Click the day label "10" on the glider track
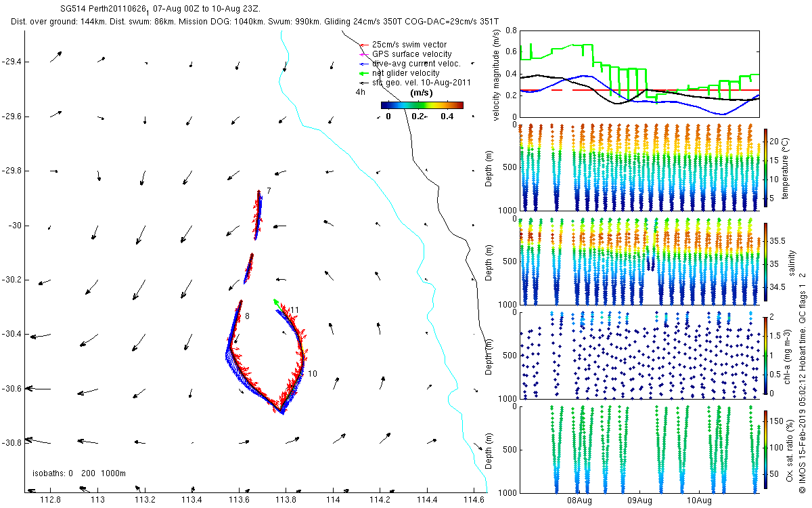Screen dimensions: 812x508 pos(312,373)
